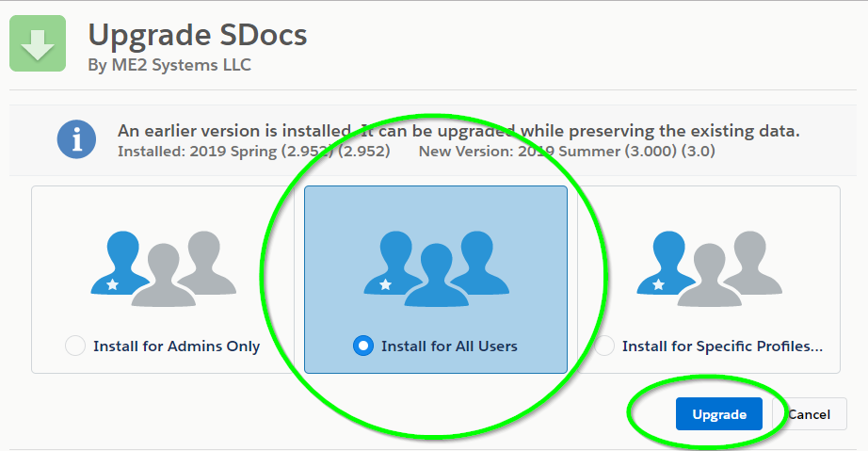Click By ME2 Systems LLC text
Image resolution: width=868 pixels, height=451 pixels.
click(169, 65)
